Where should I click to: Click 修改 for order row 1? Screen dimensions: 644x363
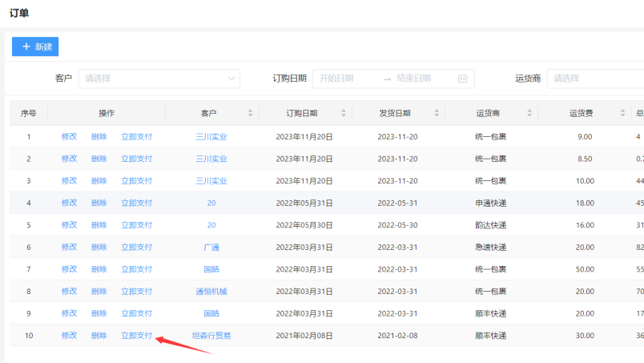click(x=69, y=137)
